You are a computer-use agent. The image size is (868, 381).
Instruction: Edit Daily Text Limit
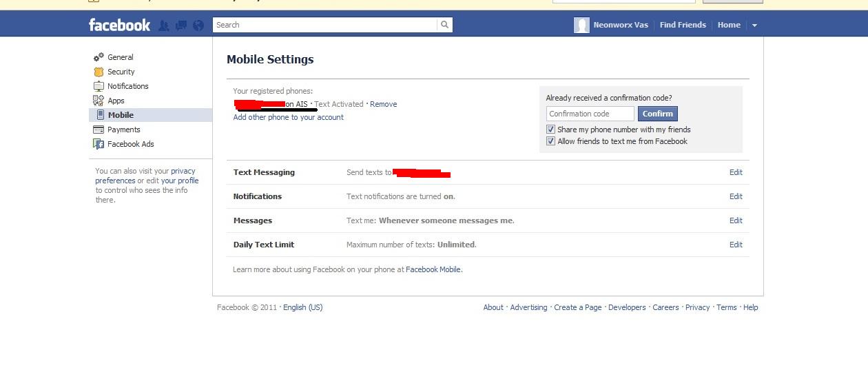coord(736,245)
